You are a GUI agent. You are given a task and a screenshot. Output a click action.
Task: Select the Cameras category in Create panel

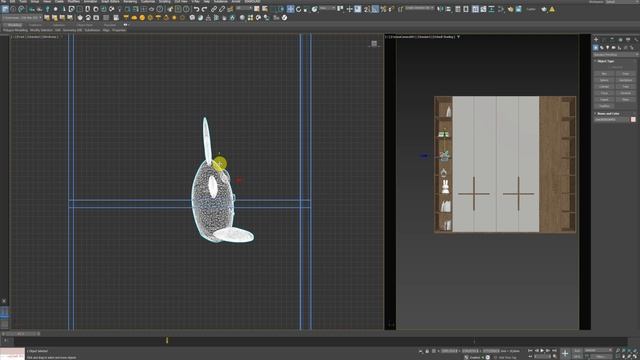[x=613, y=48]
